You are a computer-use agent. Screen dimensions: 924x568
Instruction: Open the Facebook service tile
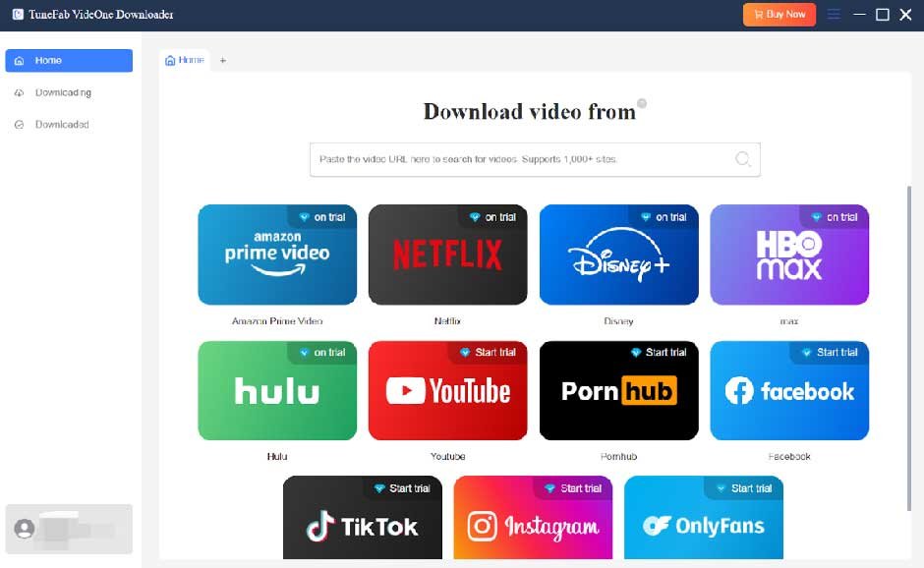[x=789, y=390]
